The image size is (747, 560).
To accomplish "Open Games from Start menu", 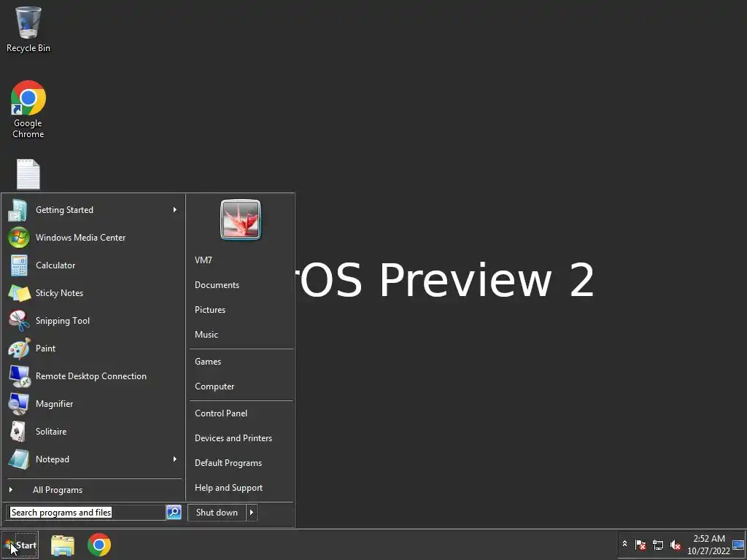I will 208,362.
